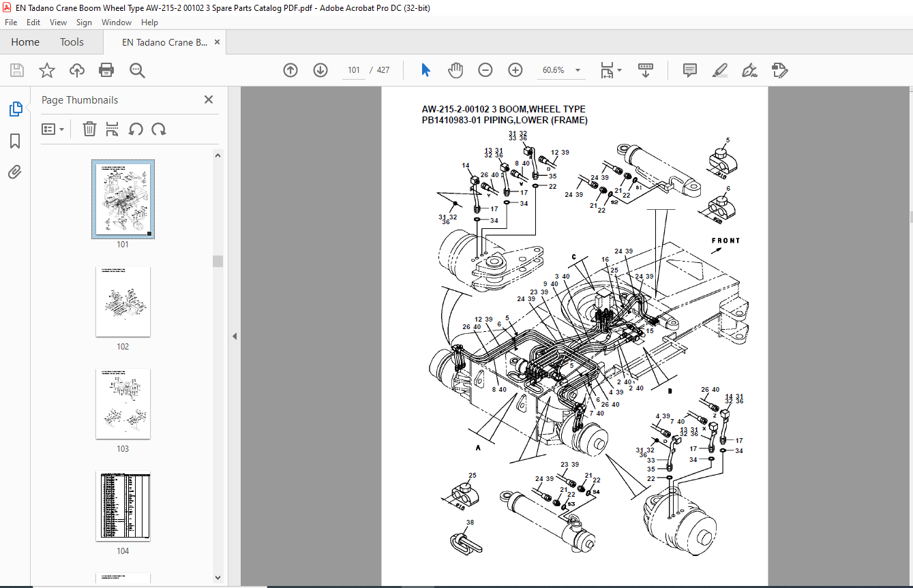This screenshot has width=913, height=588.
Task: Open the Attachments paperclip panel
Action: [15, 172]
